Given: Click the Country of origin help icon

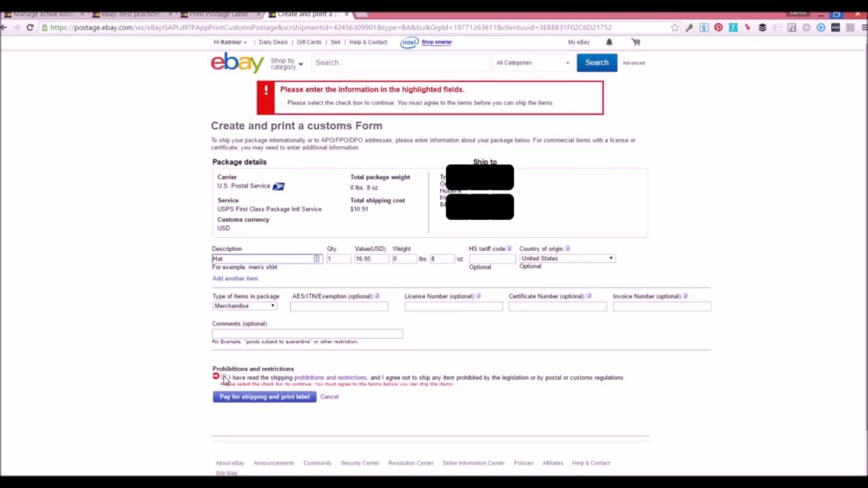Looking at the screenshot, I should 568,249.
